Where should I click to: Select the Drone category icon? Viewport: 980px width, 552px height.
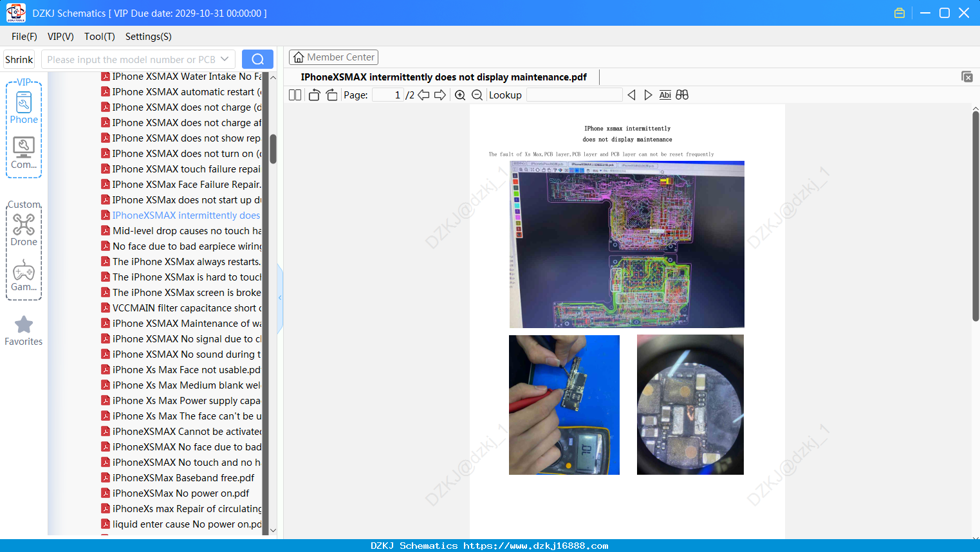[x=24, y=230]
